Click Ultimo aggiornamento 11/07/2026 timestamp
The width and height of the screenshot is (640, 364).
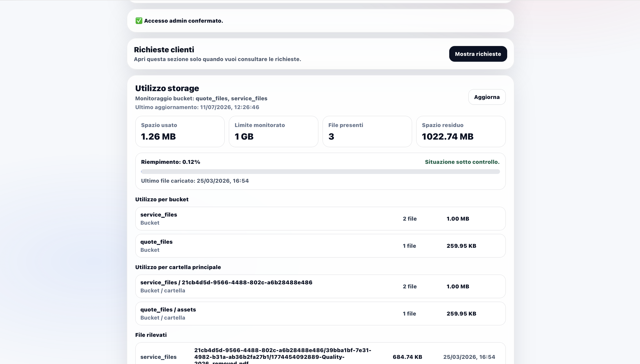point(197,107)
